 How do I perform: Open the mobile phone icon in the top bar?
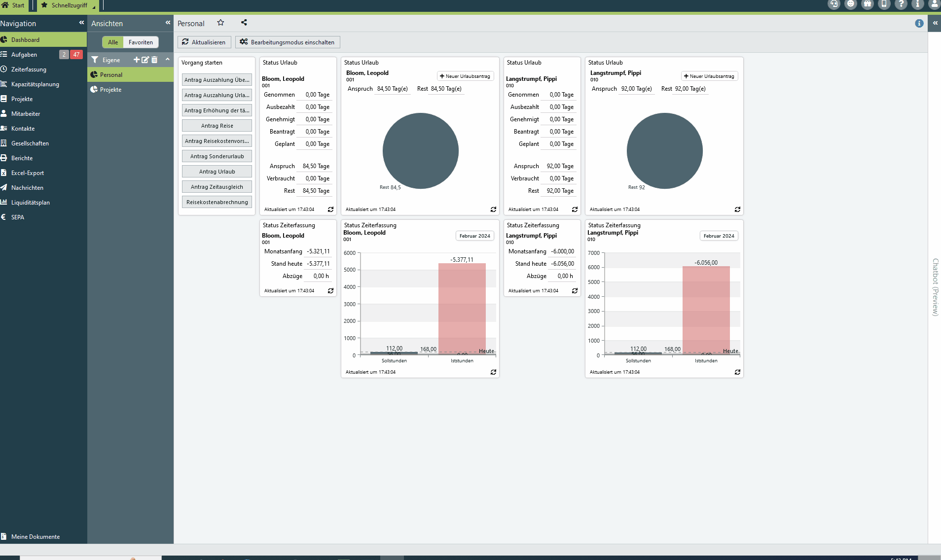click(884, 4)
